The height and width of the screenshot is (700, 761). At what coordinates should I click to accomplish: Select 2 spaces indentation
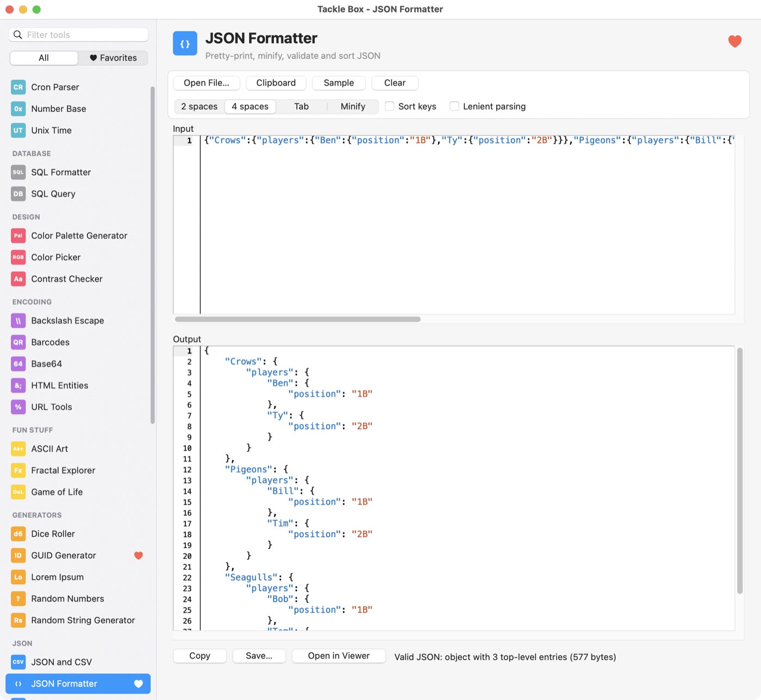click(x=199, y=107)
